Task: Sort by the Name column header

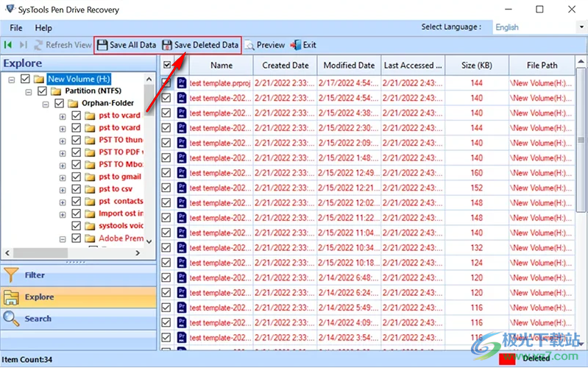Action: tap(222, 66)
